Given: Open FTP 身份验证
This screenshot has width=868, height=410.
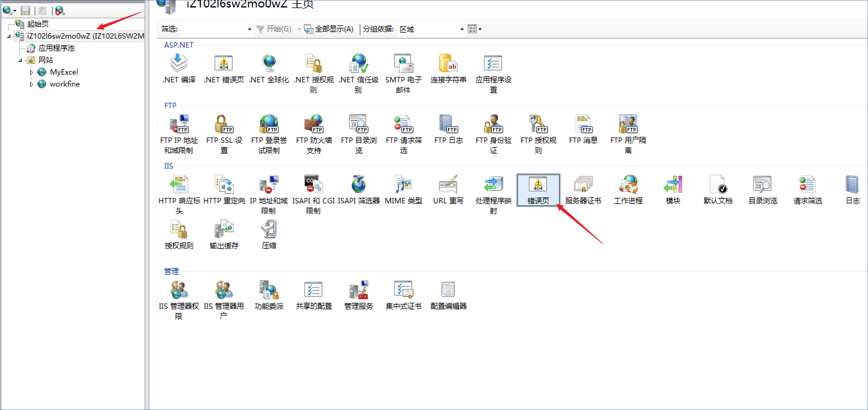Looking at the screenshot, I should 493,134.
